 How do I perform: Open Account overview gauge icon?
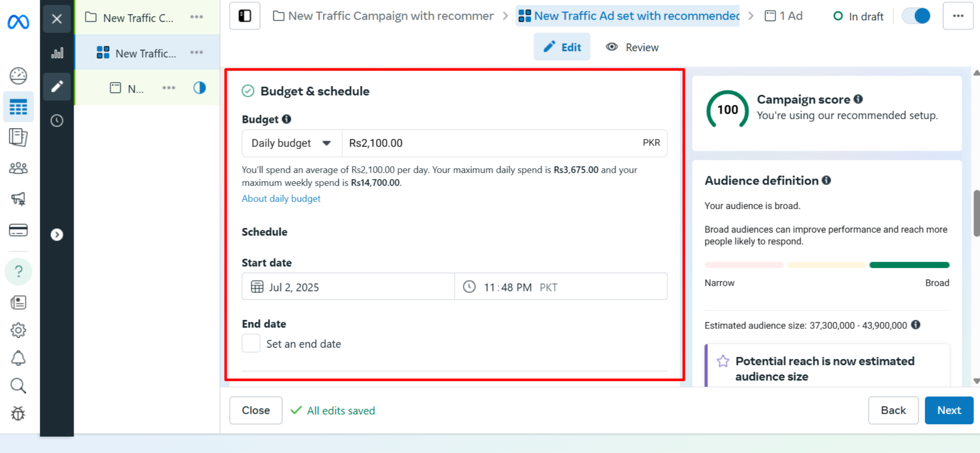tap(18, 76)
